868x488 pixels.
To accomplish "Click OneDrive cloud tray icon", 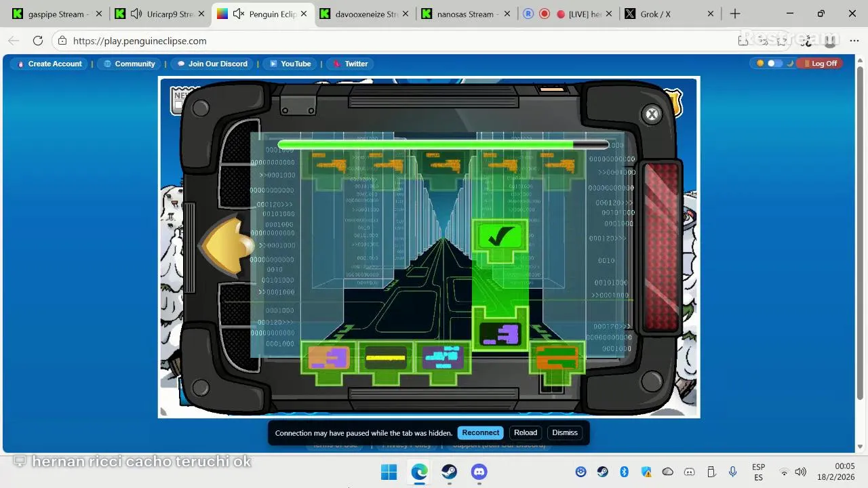I will pyautogui.click(x=668, y=472).
